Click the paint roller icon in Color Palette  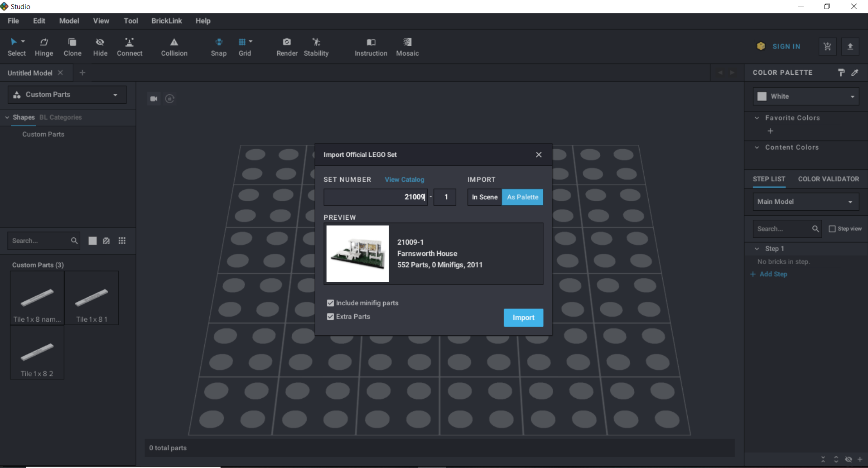point(841,72)
